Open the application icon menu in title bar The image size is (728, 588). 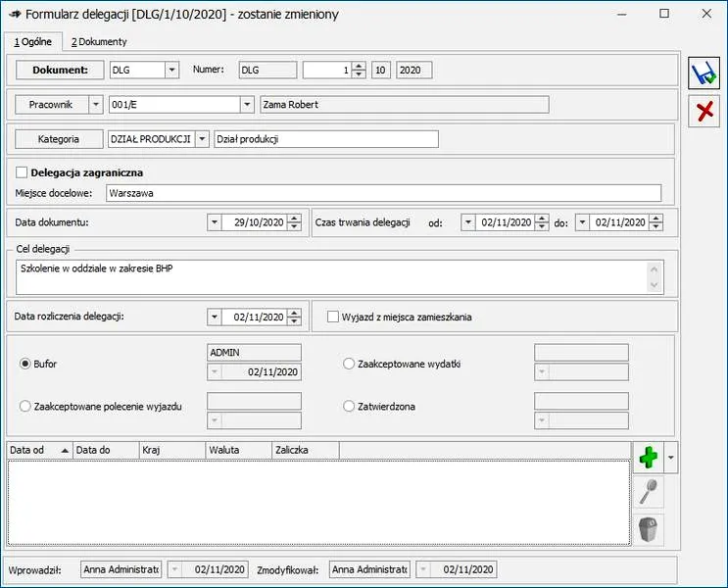click(15, 15)
